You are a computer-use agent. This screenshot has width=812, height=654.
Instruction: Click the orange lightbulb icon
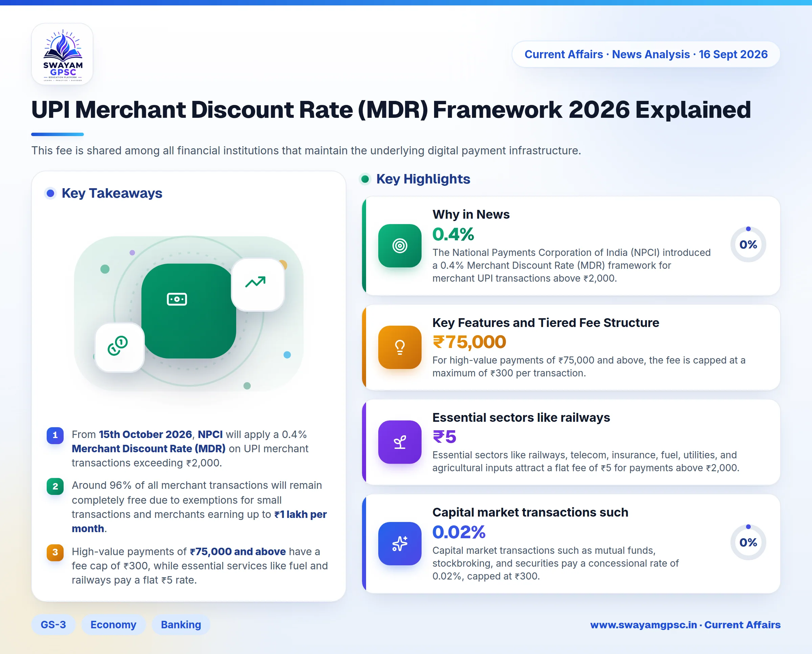pyautogui.click(x=400, y=347)
